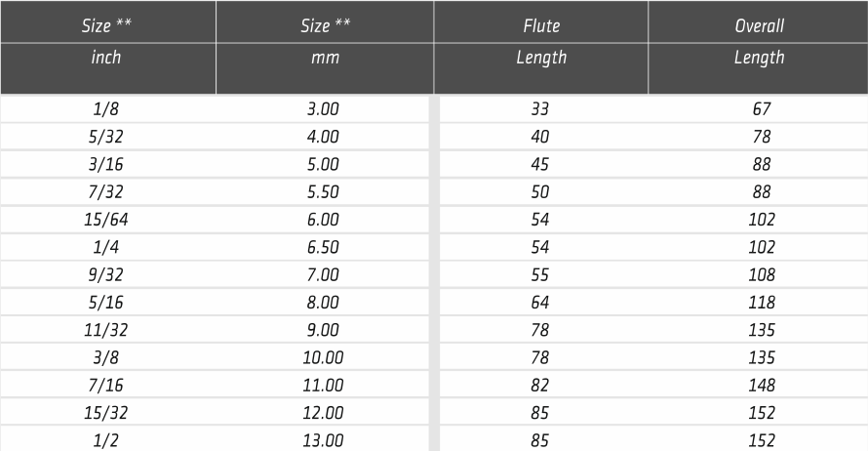Click the 'Size ** inch' column header
This screenshot has width=868, height=451.
[107, 42]
